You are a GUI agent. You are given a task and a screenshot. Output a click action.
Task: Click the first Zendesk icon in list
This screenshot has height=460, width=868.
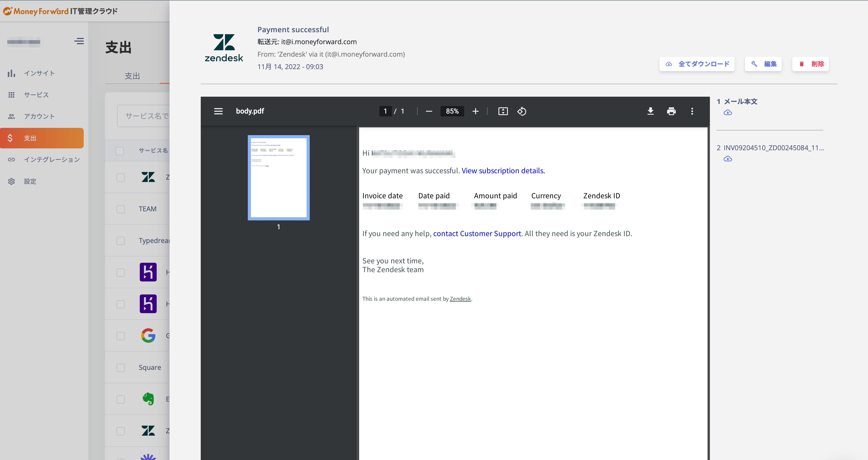pos(148,177)
